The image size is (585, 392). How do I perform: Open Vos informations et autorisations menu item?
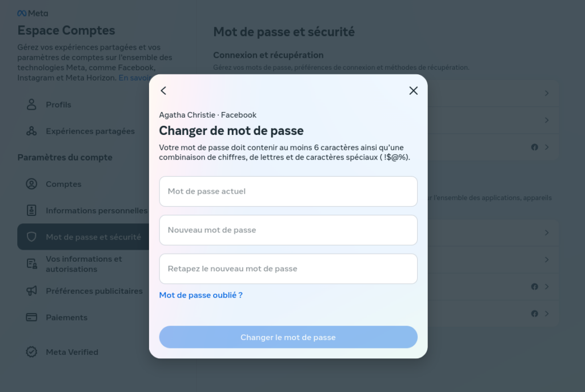83,264
